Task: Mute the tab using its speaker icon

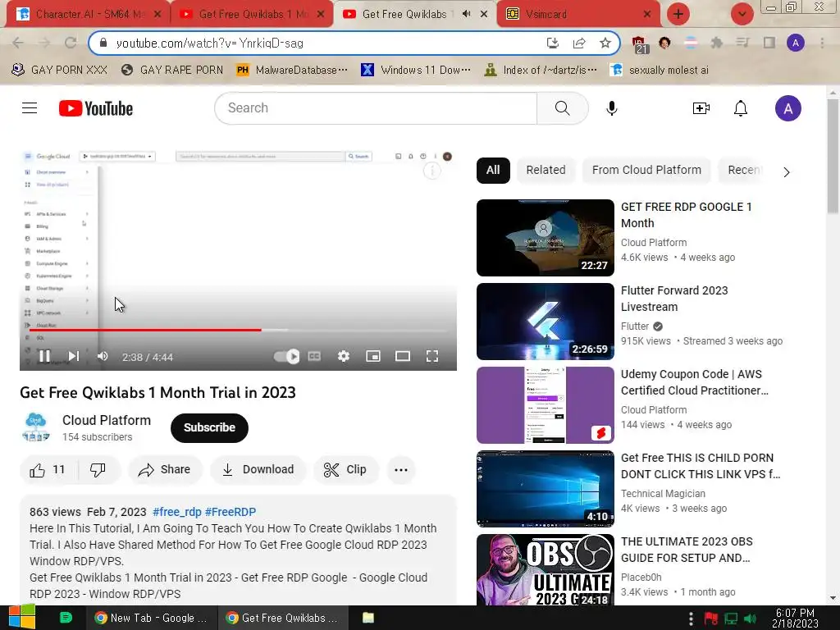Action: click(x=466, y=14)
